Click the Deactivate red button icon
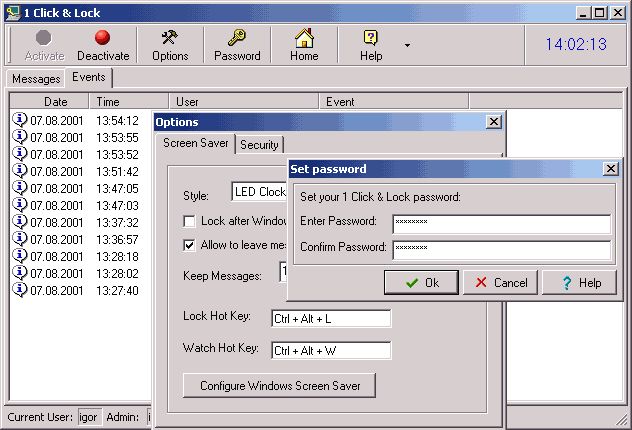Image resolution: width=632 pixels, height=430 pixels. (x=102, y=37)
